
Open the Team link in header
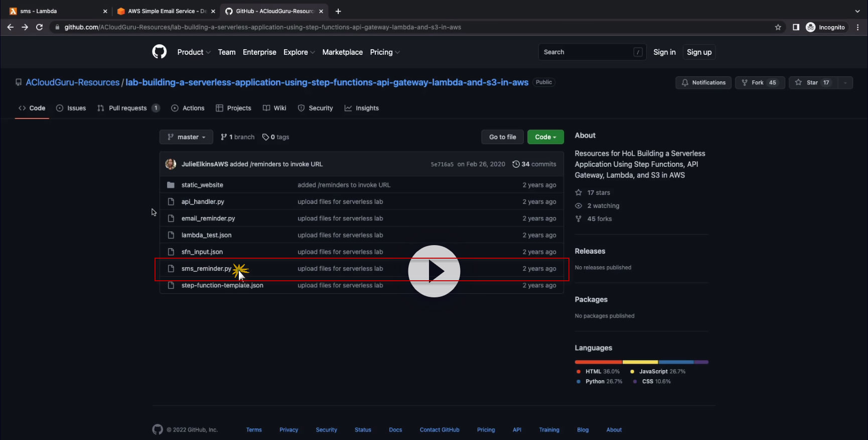point(227,52)
